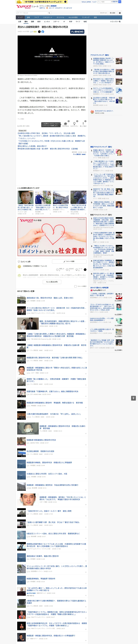
Task: Select the エキスパート navigation tab
Action: (x=48, y=17)
